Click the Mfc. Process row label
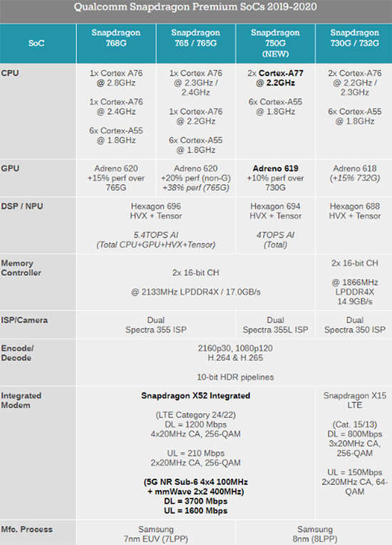This screenshot has height=545, width=392. click(x=27, y=529)
